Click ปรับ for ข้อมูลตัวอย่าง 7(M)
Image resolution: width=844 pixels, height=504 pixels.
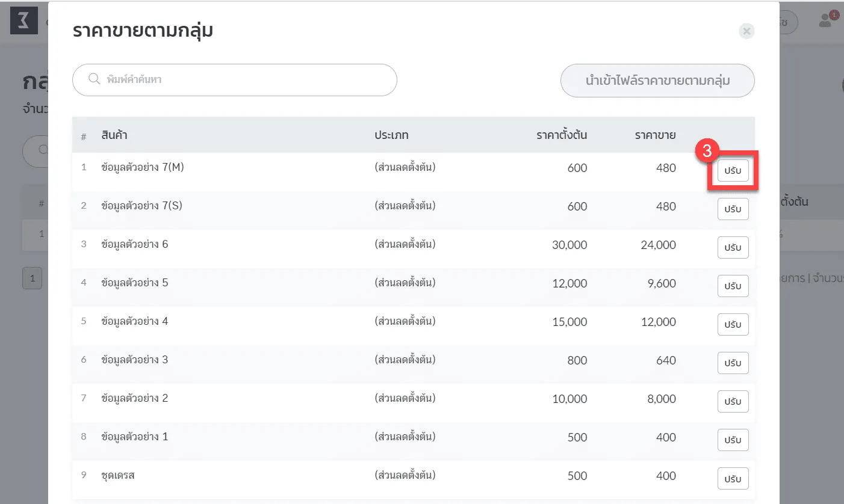point(733,171)
